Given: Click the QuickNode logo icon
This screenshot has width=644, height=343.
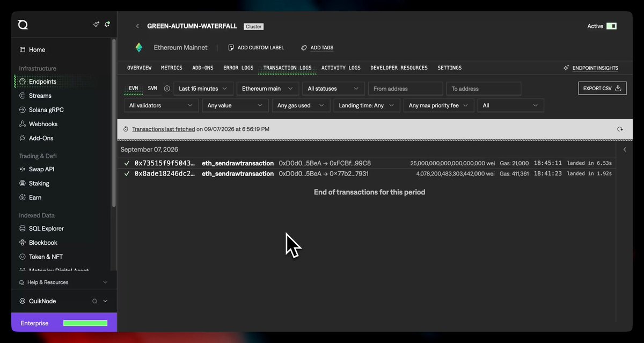Looking at the screenshot, I should click(x=23, y=25).
